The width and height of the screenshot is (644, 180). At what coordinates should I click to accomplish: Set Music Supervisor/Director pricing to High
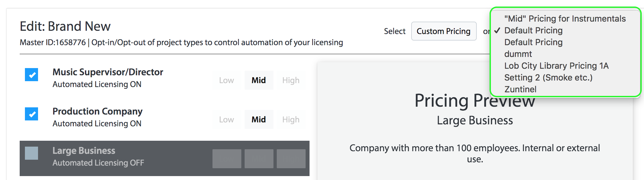point(291,80)
